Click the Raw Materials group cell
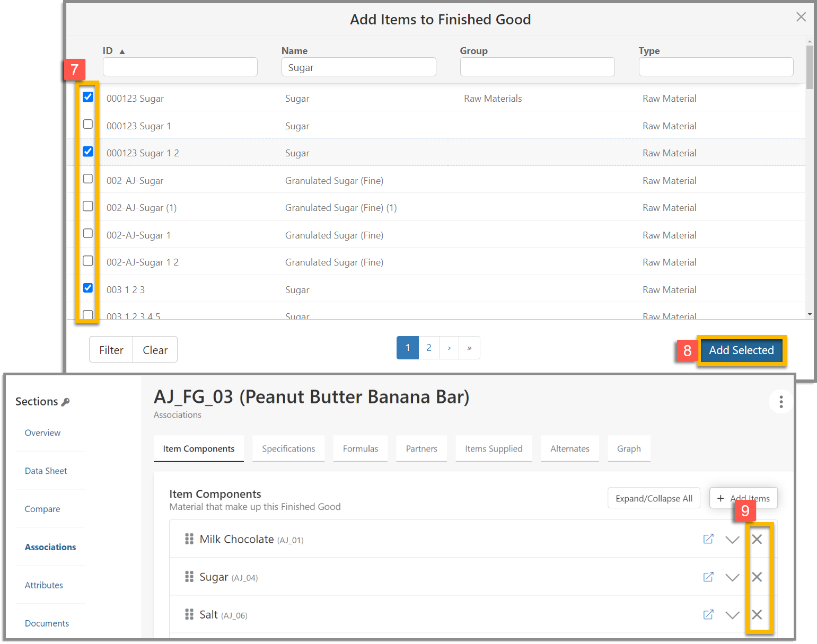The height and width of the screenshot is (644, 817). pyautogui.click(x=493, y=99)
